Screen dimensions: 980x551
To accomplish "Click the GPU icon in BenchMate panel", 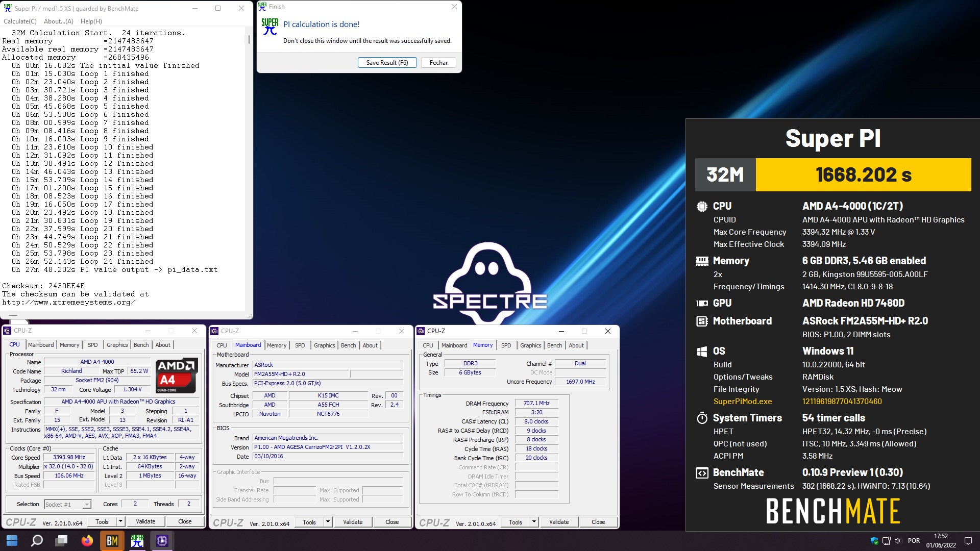I will click(702, 303).
